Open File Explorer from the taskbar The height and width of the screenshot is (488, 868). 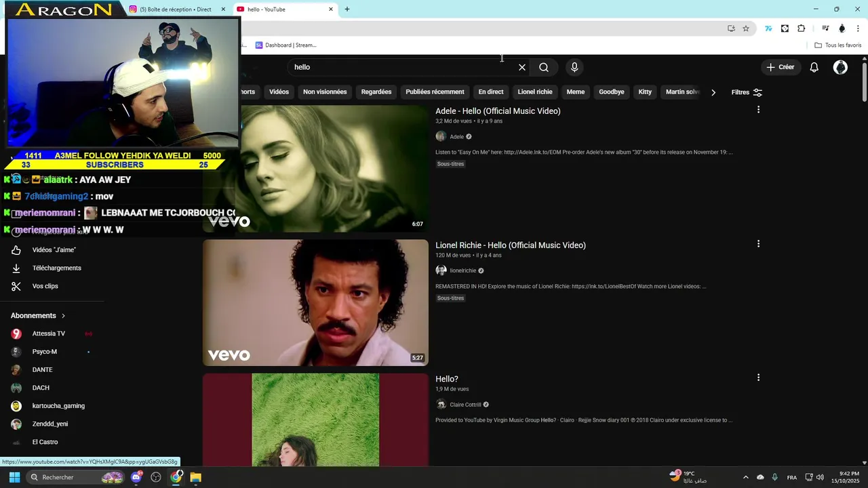196,477
